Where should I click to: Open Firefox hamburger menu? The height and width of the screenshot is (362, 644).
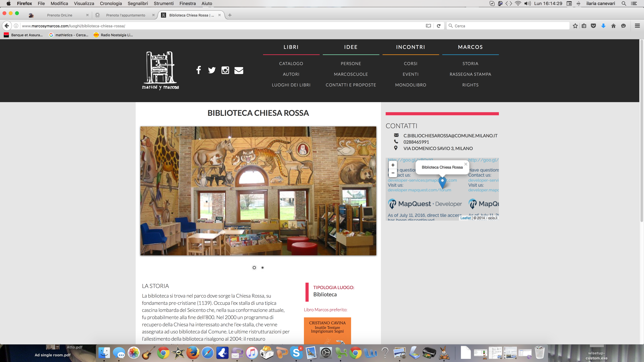[637, 26]
